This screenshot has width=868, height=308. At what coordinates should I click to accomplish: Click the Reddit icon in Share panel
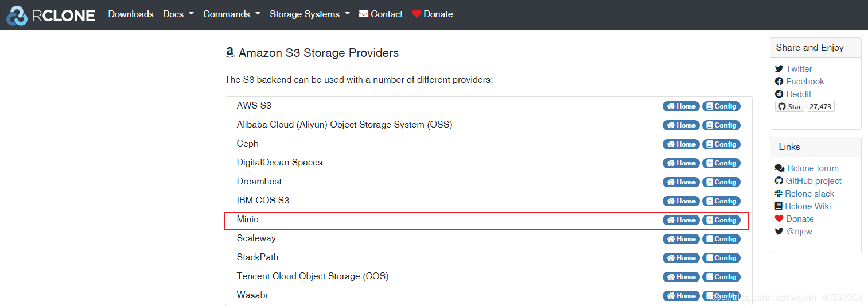pyautogui.click(x=779, y=94)
